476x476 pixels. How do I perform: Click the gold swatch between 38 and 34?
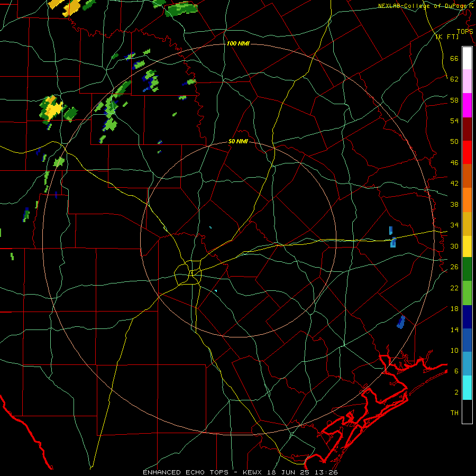coord(467,224)
